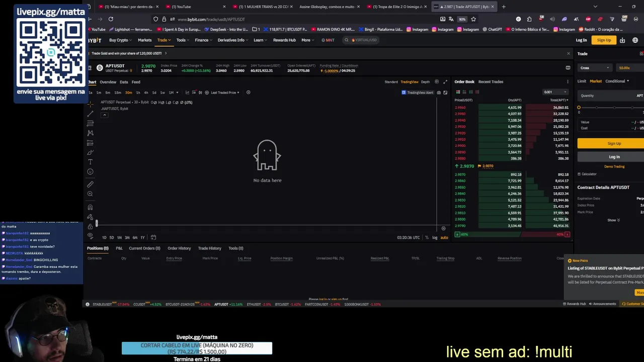Select the brush drawing tool
The height and width of the screenshot is (362, 644).
click(x=90, y=152)
